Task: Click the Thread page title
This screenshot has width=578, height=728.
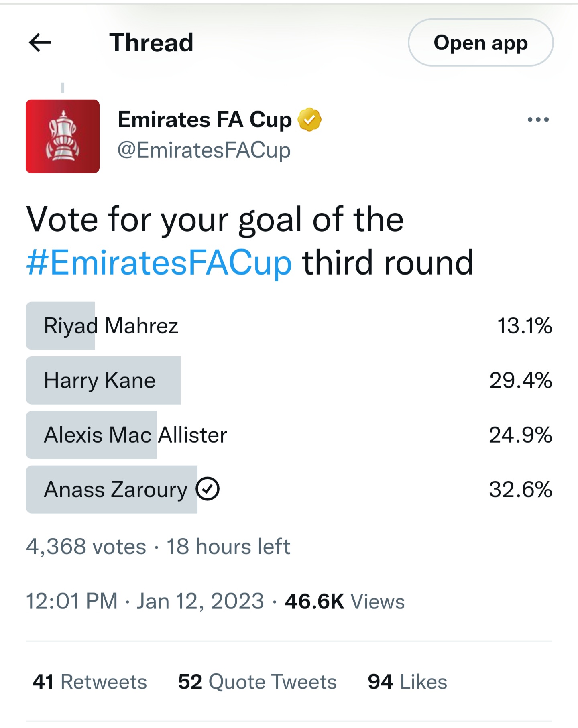Action: point(151,43)
